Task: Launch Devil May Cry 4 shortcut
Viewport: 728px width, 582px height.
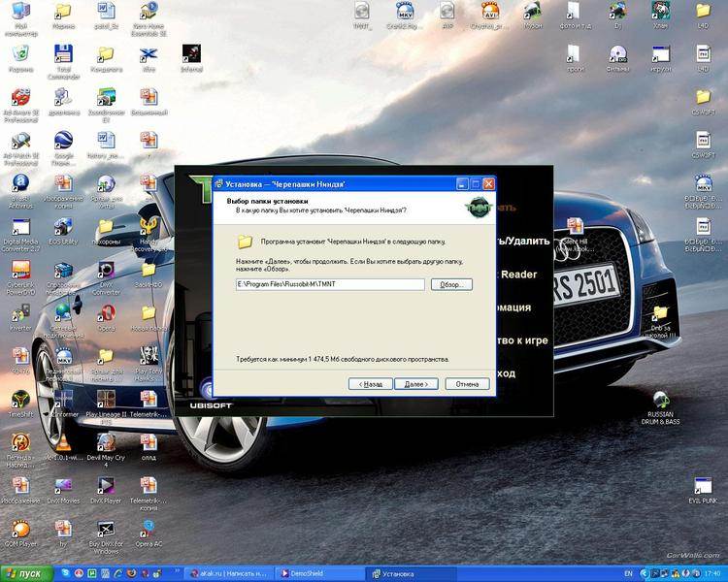Action: (107, 449)
